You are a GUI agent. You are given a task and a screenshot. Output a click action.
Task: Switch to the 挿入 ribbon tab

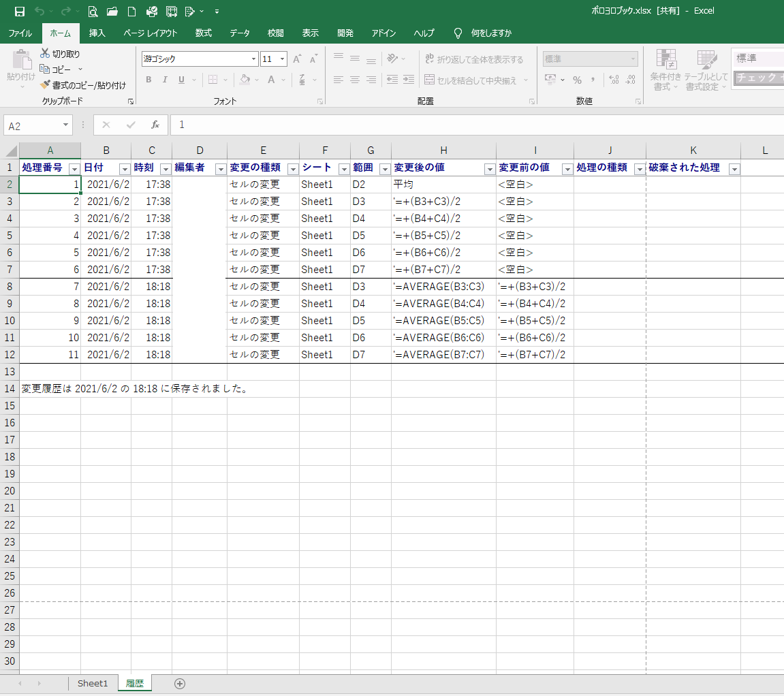(97, 33)
